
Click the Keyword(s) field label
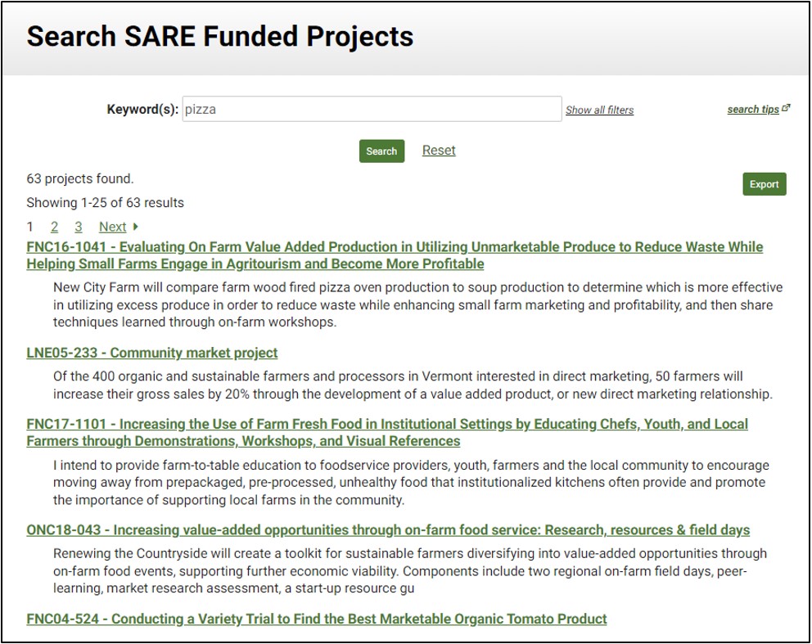[x=142, y=109]
